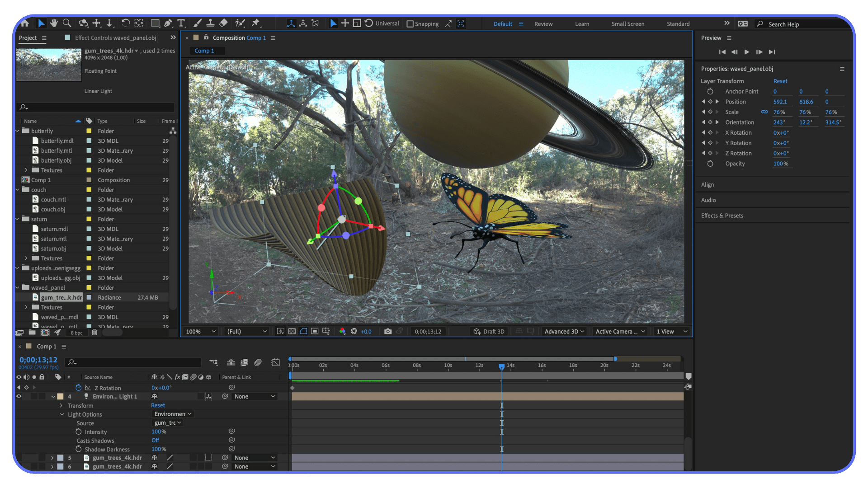The image size is (868, 488).
Task: Select the Puppet Pin tool
Action: [x=255, y=23]
